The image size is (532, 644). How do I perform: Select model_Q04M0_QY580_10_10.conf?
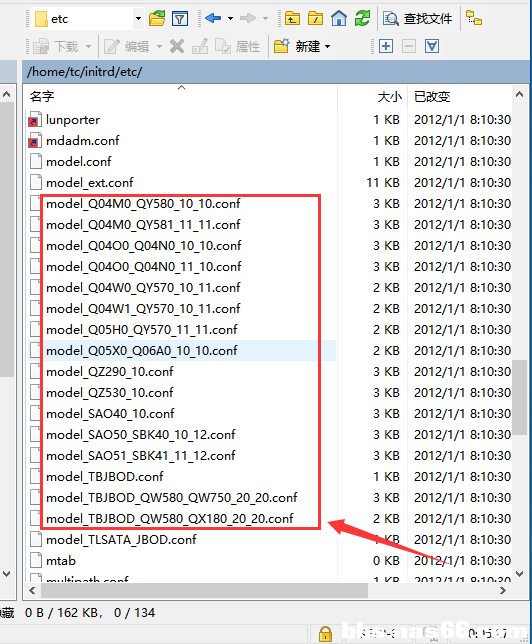point(143,203)
